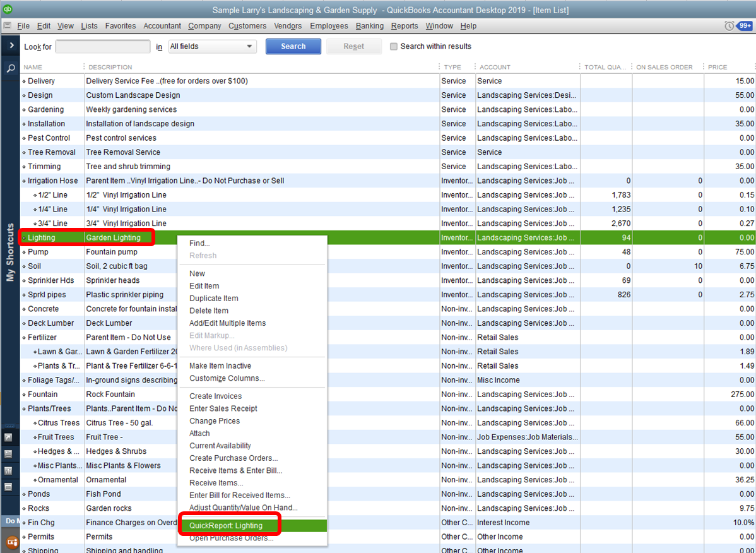Expand the My Shortcuts sidebar arrow
The width and height of the screenshot is (756, 553).
(x=11, y=45)
